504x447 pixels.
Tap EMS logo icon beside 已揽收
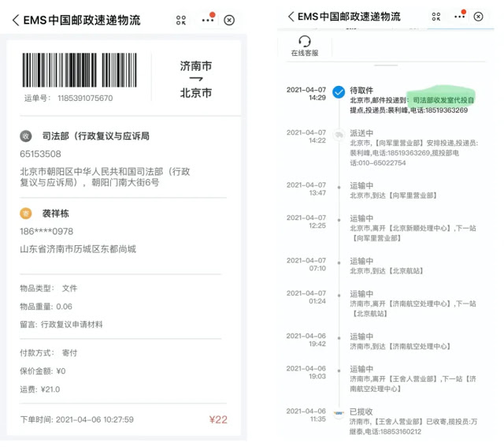339,413
